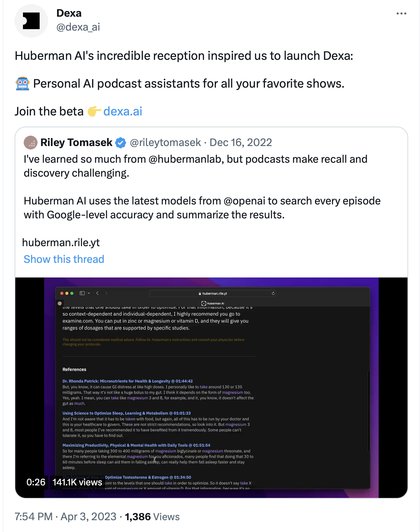Open the @dexa_ai handle

coord(78,27)
